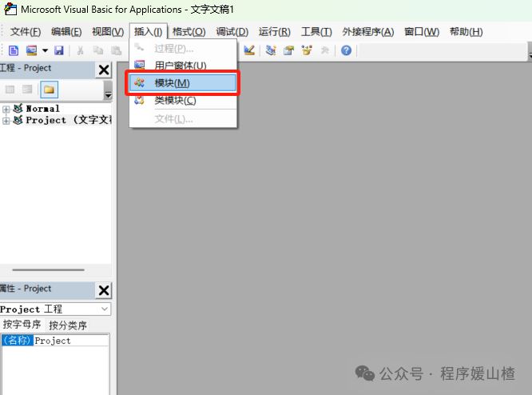Expand the Normal project tree node
This screenshot has width=532, height=395.
pyautogui.click(x=6, y=109)
